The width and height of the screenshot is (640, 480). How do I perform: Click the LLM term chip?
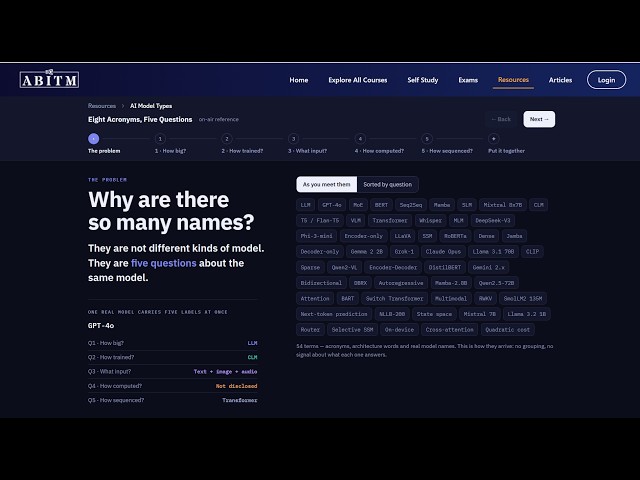(x=305, y=205)
